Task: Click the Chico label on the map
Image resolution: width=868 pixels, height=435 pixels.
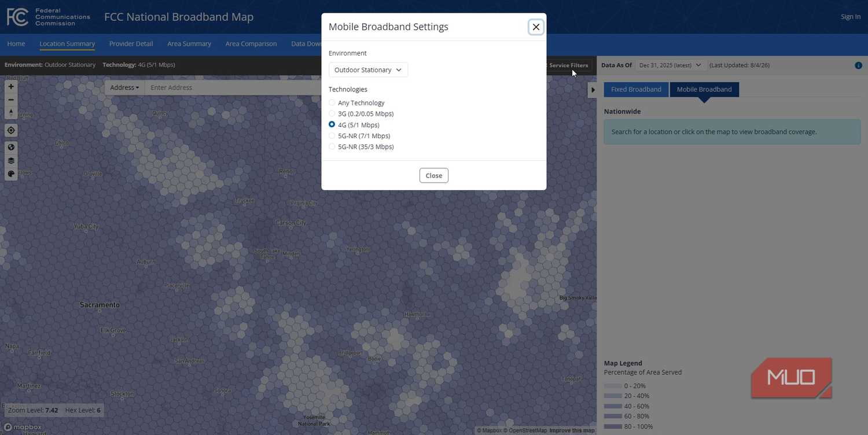Action: click(x=61, y=142)
